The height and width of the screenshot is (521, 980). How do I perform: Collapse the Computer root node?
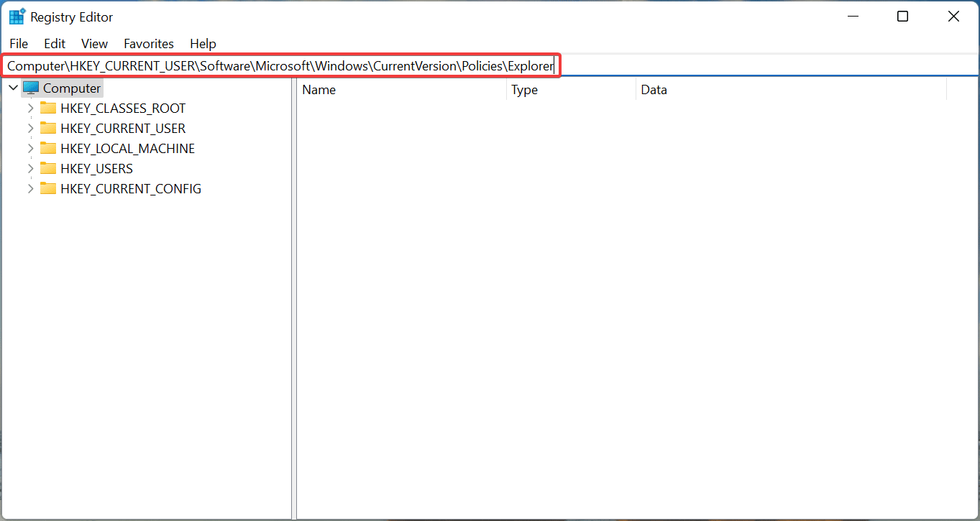pos(13,88)
